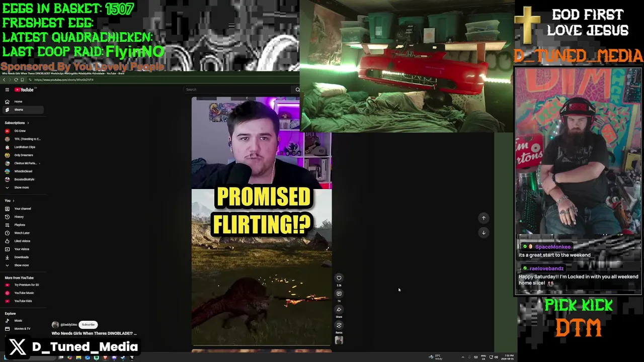This screenshot has height=362, width=644.
Task: Open Downloads
Action: point(23,257)
